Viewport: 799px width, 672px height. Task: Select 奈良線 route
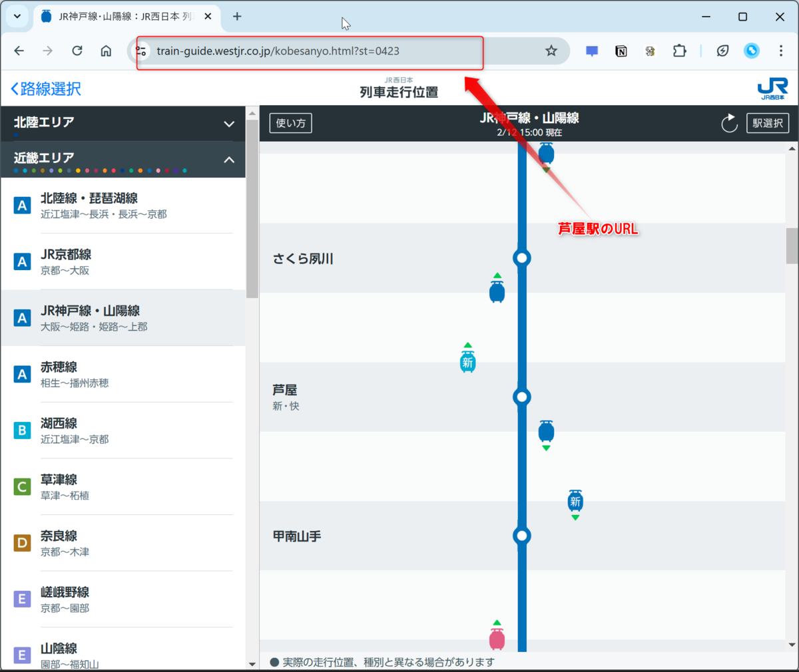point(123,543)
